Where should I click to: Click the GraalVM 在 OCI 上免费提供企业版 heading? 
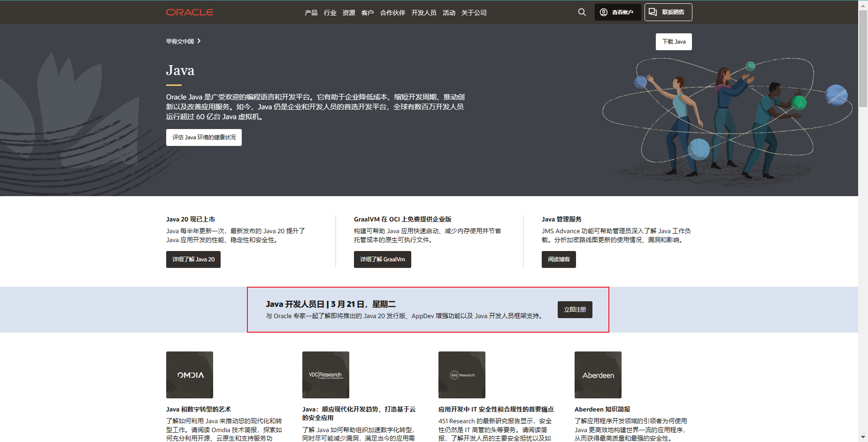coord(403,219)
